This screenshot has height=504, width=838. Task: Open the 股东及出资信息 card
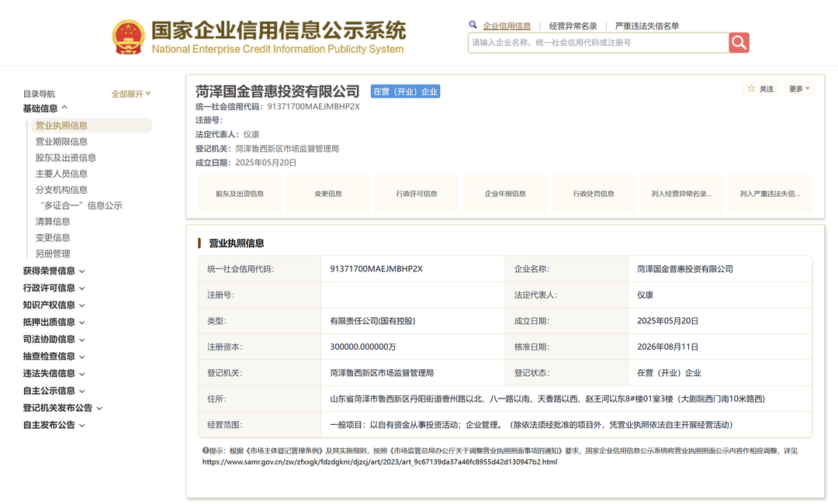(240, 194)
